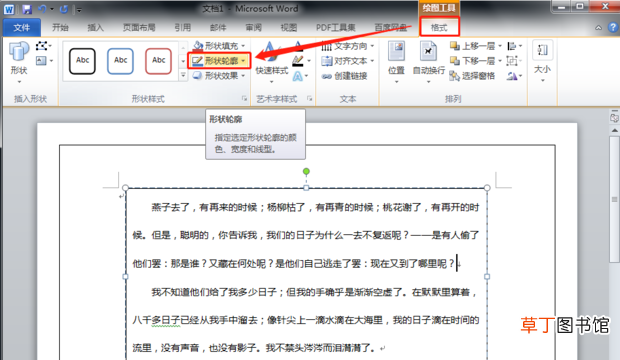
Task: Open the 文件 tab
Action: coord(22,27)
